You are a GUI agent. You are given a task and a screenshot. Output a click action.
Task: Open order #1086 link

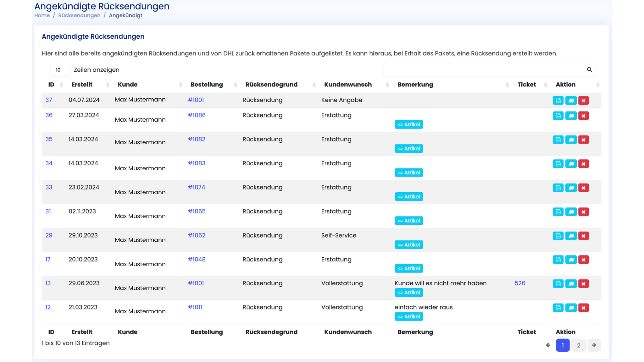[197, 115]
